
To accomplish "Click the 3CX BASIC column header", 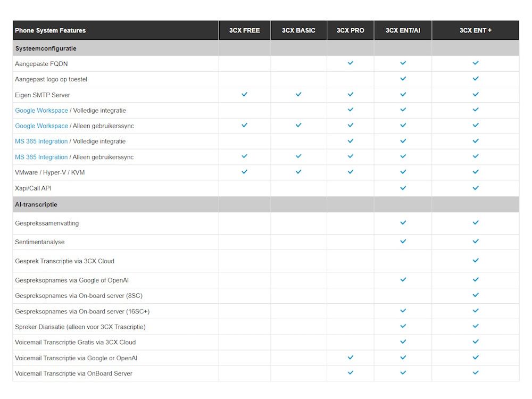I will (298, 30).
